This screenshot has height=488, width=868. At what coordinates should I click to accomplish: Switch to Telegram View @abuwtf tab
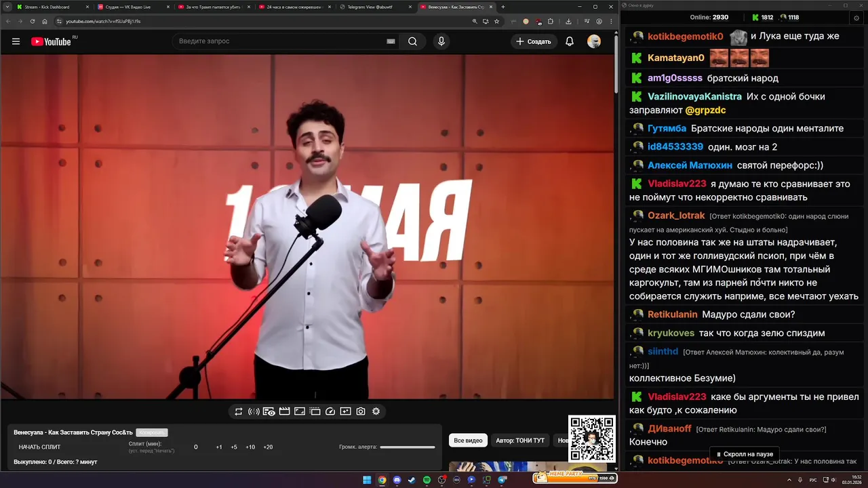coord(376,7)
